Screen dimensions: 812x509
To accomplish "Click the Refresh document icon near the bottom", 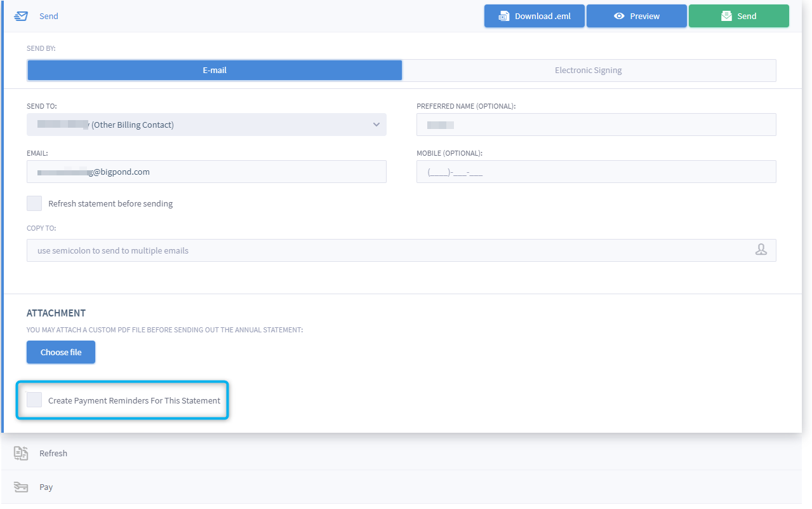I will pos(22,453).
